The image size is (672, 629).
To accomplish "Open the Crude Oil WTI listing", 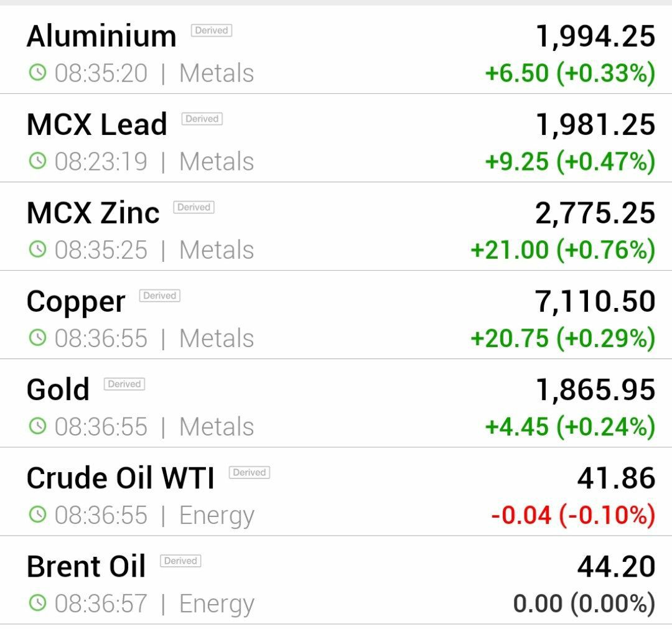I will click(336, 492).
